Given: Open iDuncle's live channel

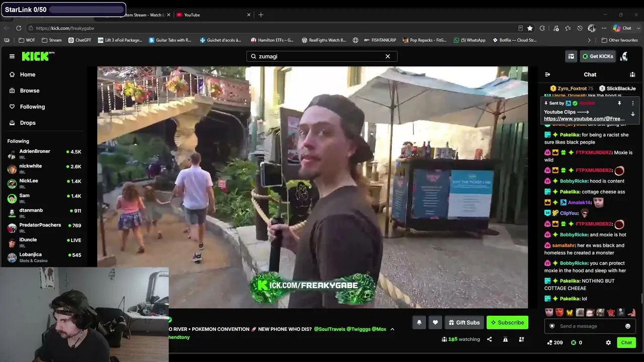Looking at the screenshot, I should point(44,242).
